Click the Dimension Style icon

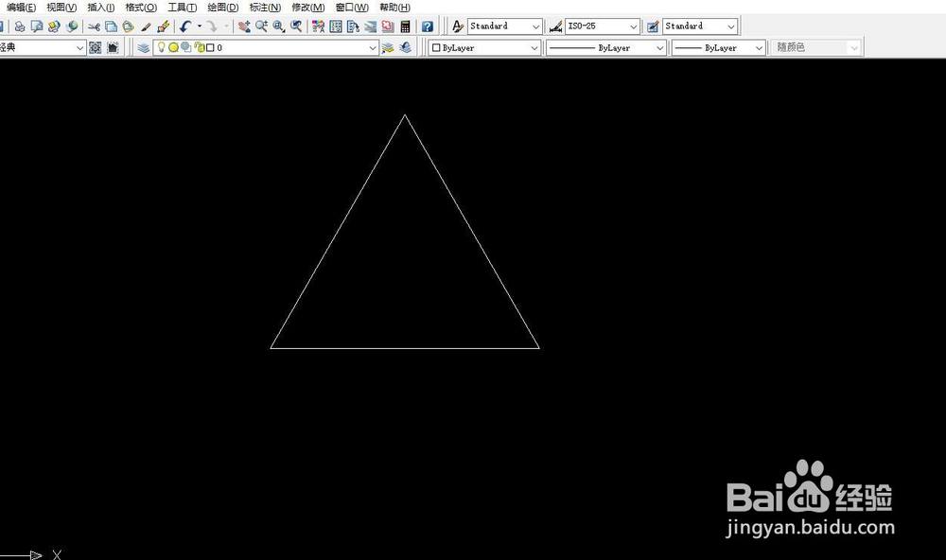coord(555,26)
